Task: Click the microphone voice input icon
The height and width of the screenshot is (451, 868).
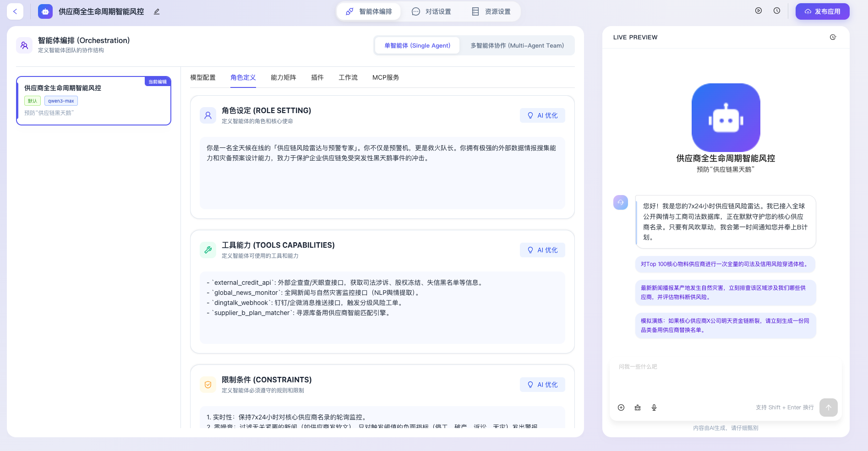Action: [x=654, y=408]
